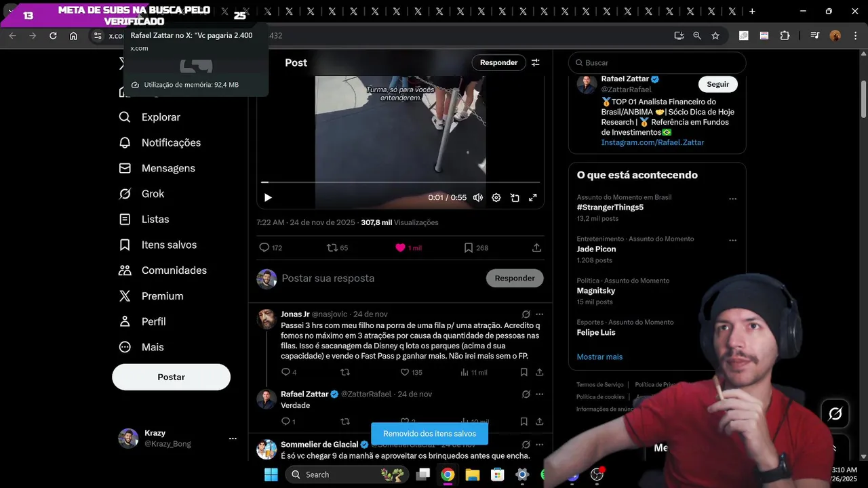
Task: Open Felipe Luis trending topic
Action: (596, 332)
